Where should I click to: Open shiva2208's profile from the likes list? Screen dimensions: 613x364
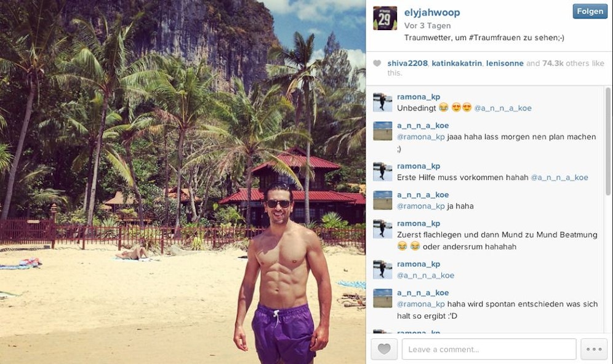(x=407, y=63)
